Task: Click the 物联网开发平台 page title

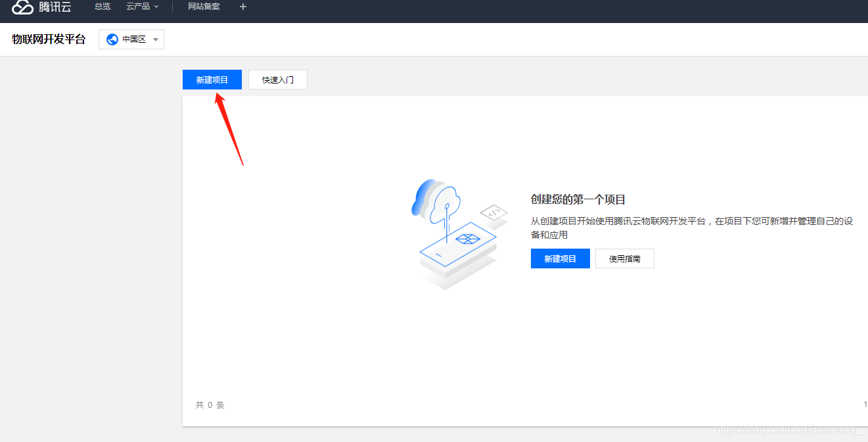Action: click(x=49, y=39)
